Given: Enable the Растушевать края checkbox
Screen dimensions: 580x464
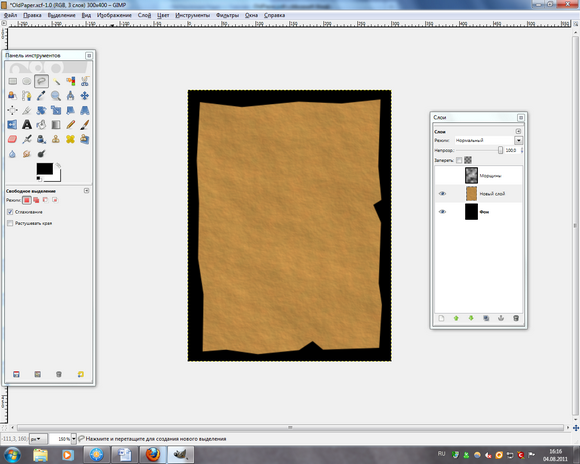Looking at the screenshot, I should click(10, 223).
